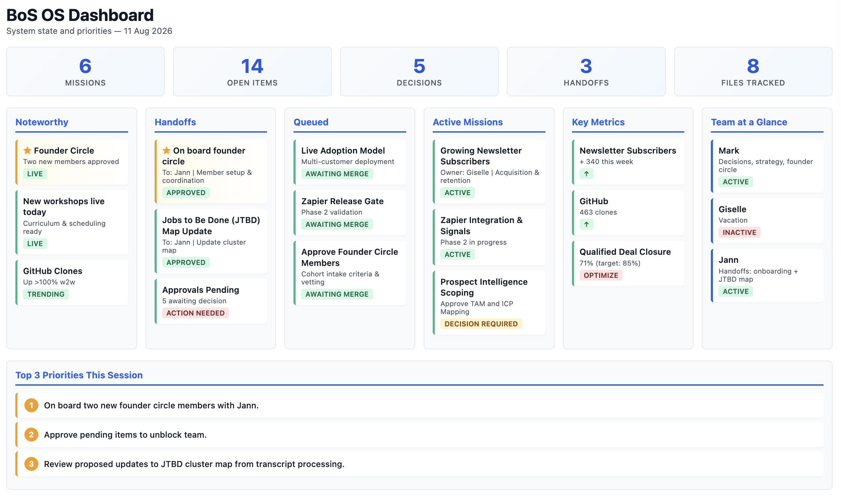The image size is (841, 504).
Task: Click the DECISION REQUIRED badge
Action: 481,324
